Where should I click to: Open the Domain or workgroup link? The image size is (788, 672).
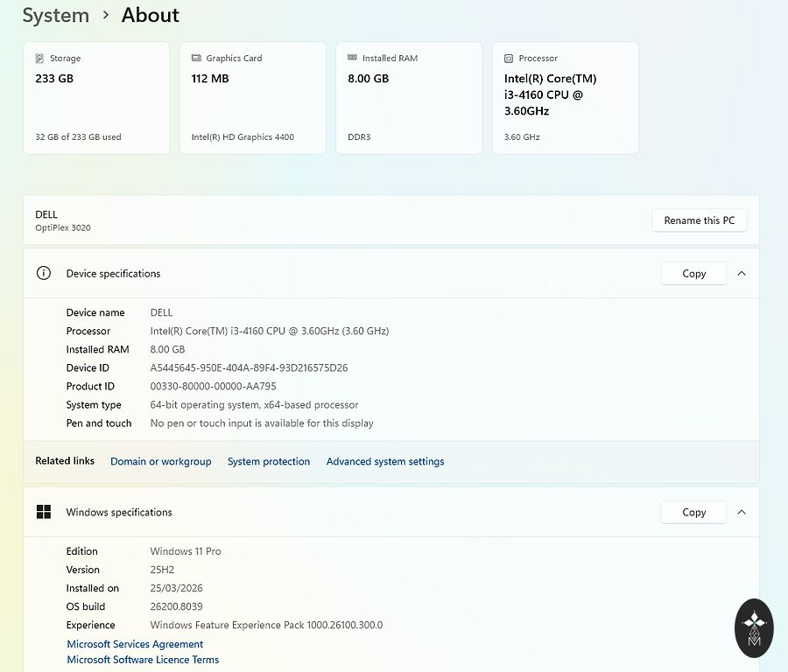pos(160,461)
